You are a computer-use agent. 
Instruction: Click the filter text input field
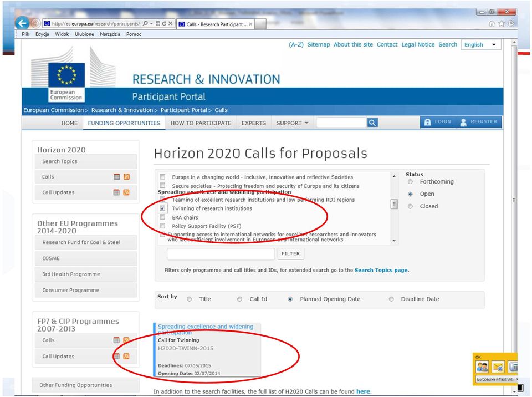221,254
